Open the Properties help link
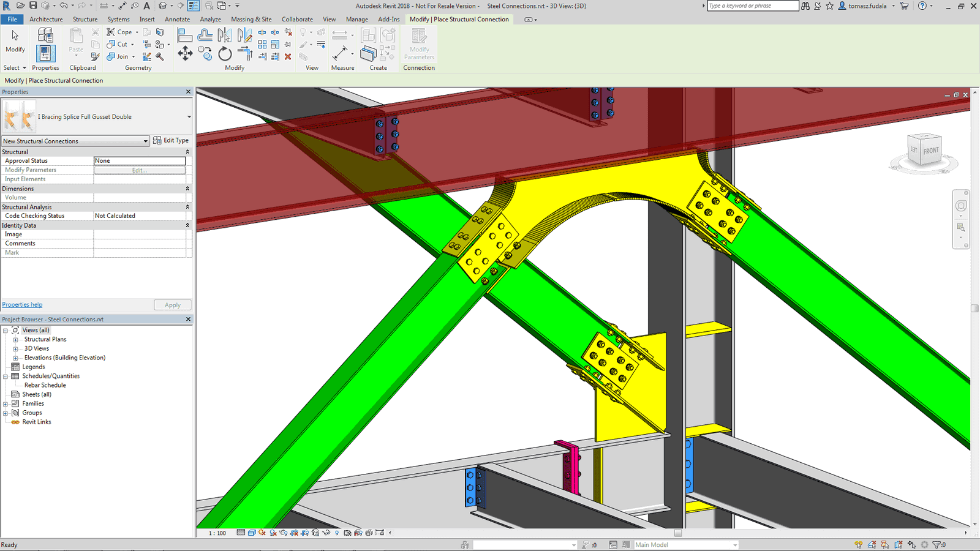The height and width of the screenshot is (551, 980). (22, 304)
